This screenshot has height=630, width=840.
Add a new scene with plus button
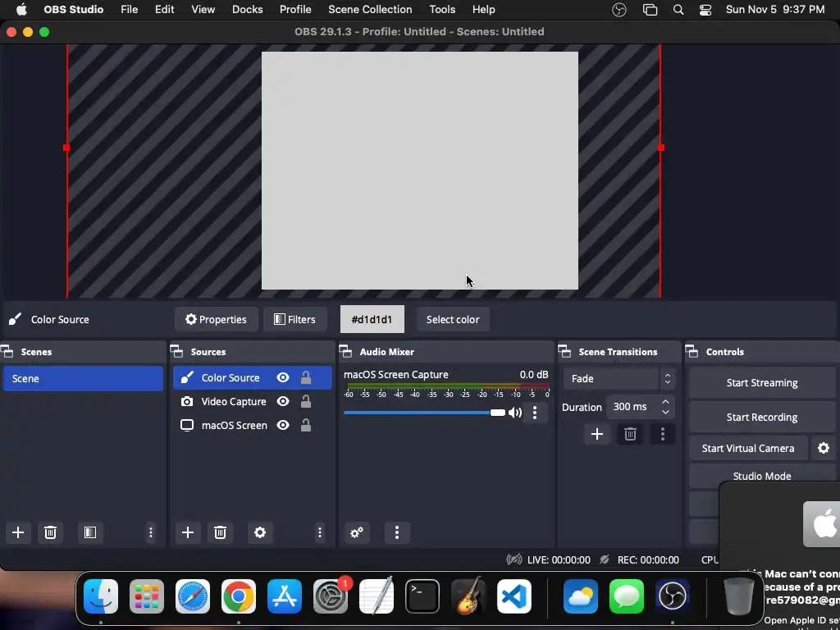tap(18, 532)
